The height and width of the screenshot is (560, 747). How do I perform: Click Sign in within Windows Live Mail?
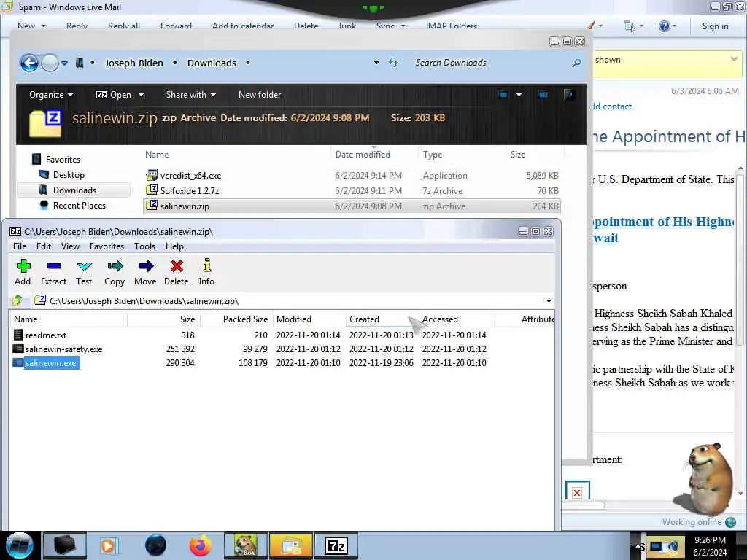click(x=715, y=26)
